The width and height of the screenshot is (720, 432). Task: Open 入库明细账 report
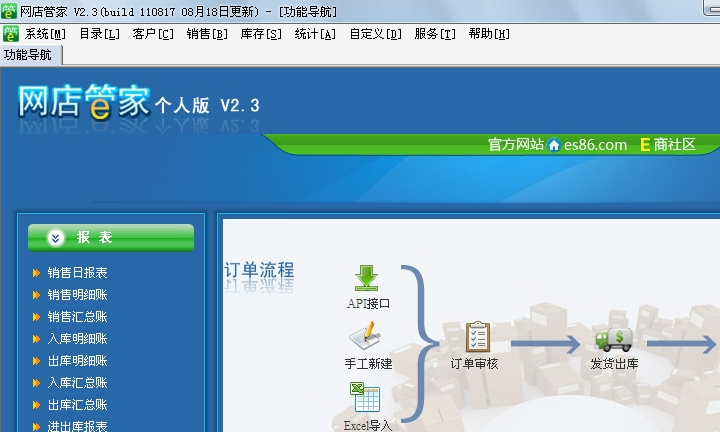[x=77, y=339]
